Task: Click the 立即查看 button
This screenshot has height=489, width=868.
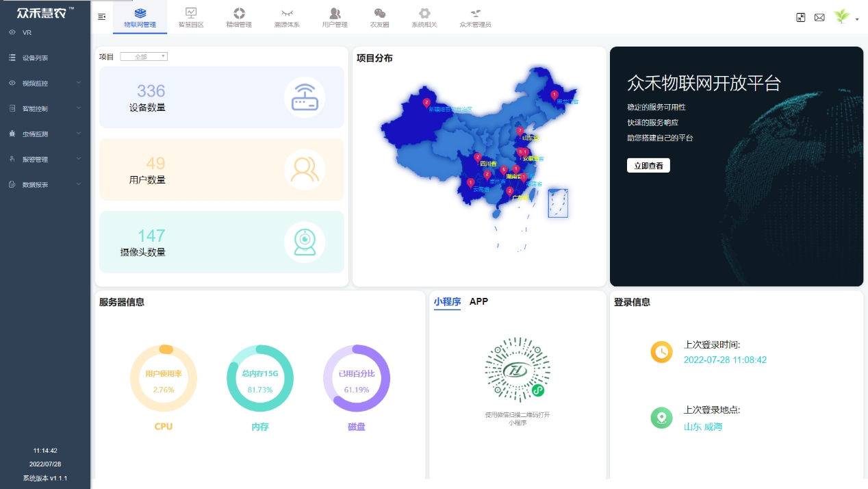Action: tap(648, 166)
